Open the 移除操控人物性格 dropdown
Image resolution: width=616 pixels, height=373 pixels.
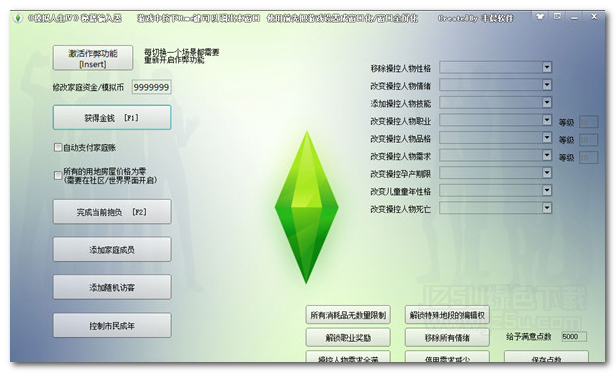click(x=547, y=67)
